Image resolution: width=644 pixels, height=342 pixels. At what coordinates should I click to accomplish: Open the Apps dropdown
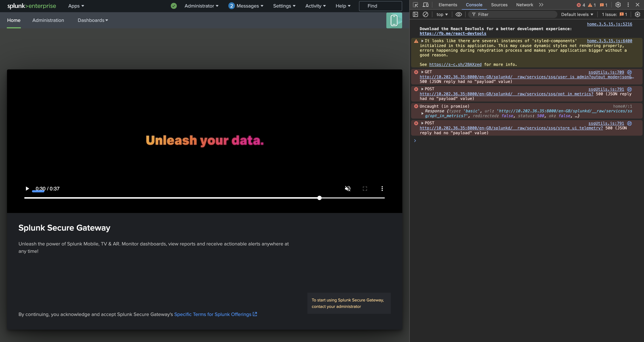(x=76, y=6)
